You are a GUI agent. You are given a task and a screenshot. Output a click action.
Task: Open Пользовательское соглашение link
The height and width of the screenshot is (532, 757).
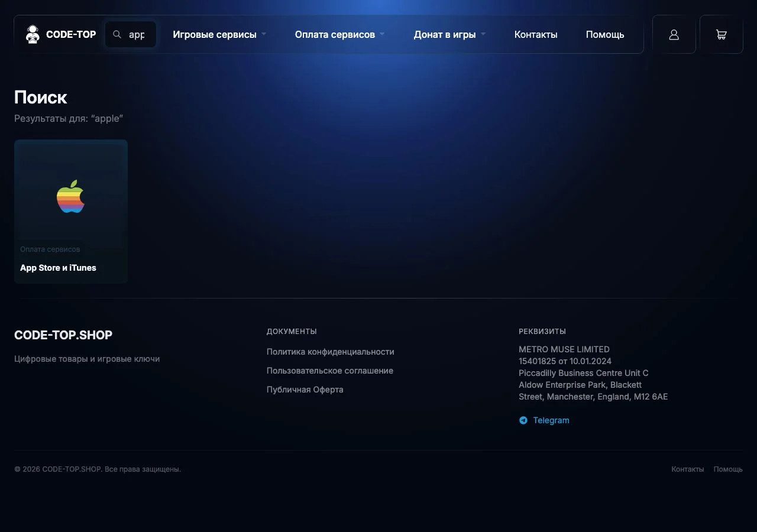pyautogui.click(x=330, y=371)
